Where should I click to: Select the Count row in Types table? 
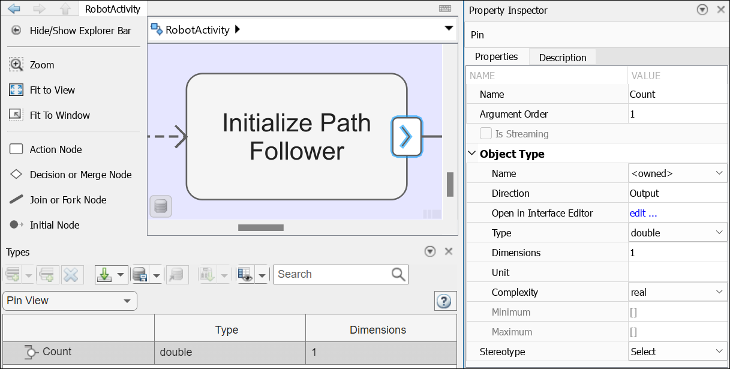click(230, 353)
